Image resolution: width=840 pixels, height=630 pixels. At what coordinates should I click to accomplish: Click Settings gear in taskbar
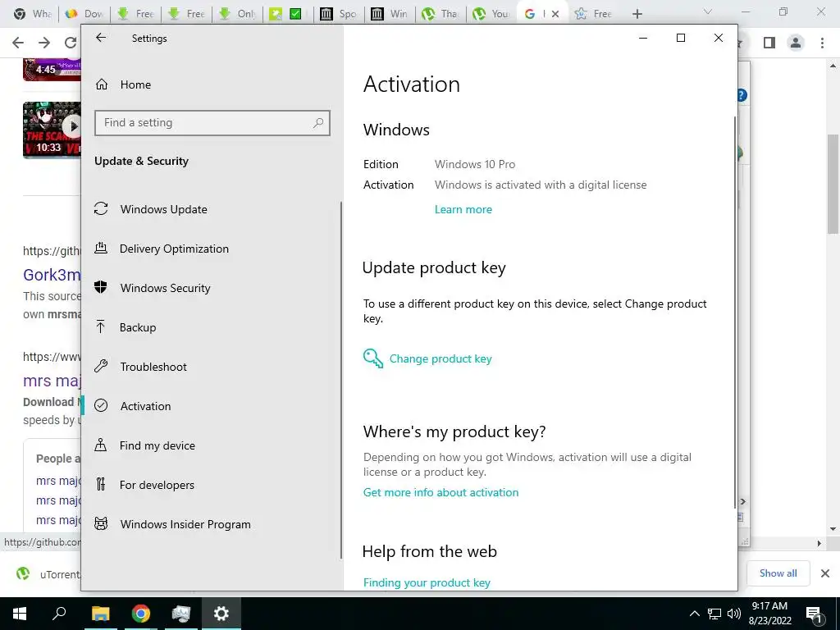tap(221, 614)
